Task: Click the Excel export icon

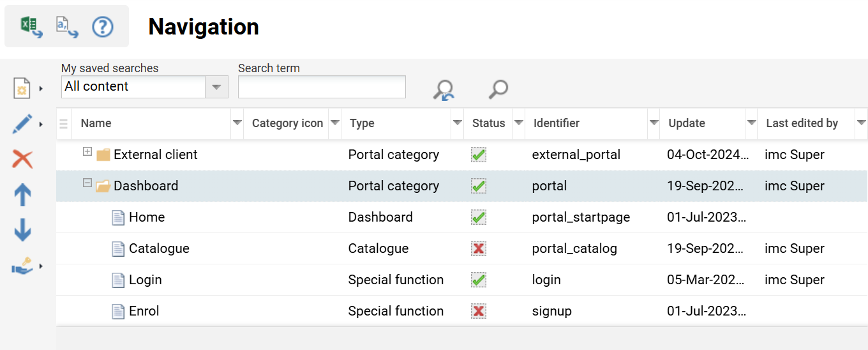Action: (x=31, y=27)
